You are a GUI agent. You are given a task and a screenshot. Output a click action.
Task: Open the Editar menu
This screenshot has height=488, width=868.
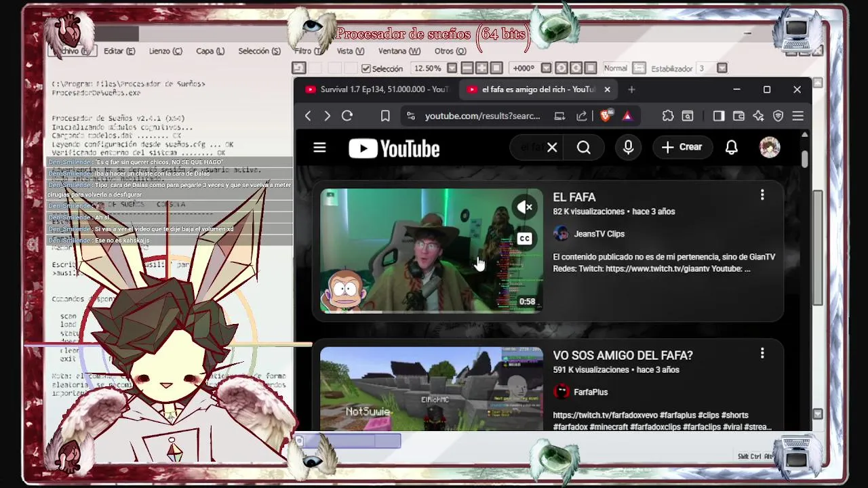point(119,51)
